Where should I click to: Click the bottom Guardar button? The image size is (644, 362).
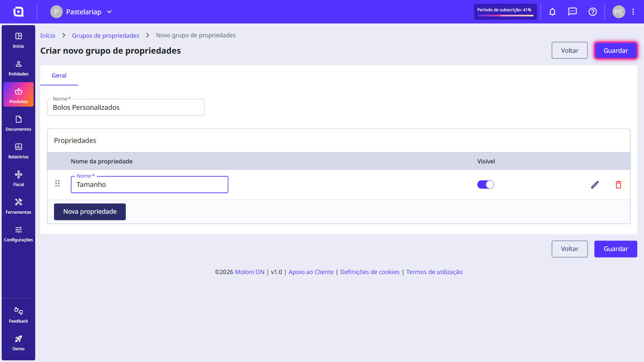616,249
